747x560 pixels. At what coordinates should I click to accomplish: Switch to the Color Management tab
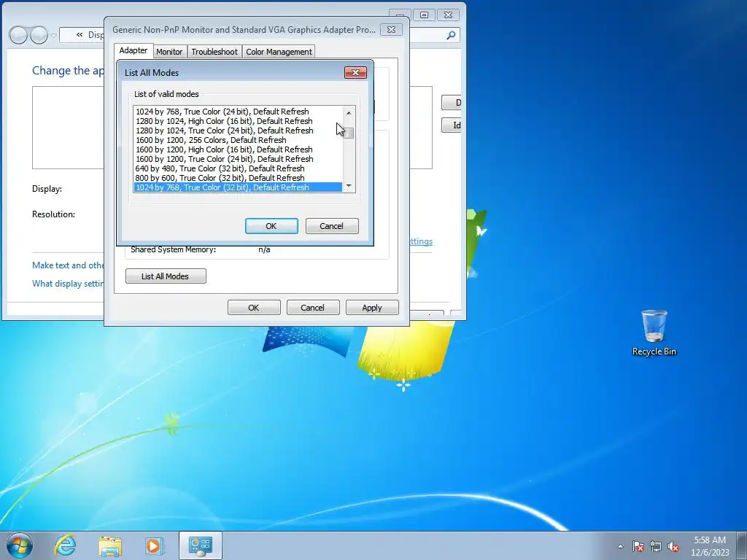(279, 52)
